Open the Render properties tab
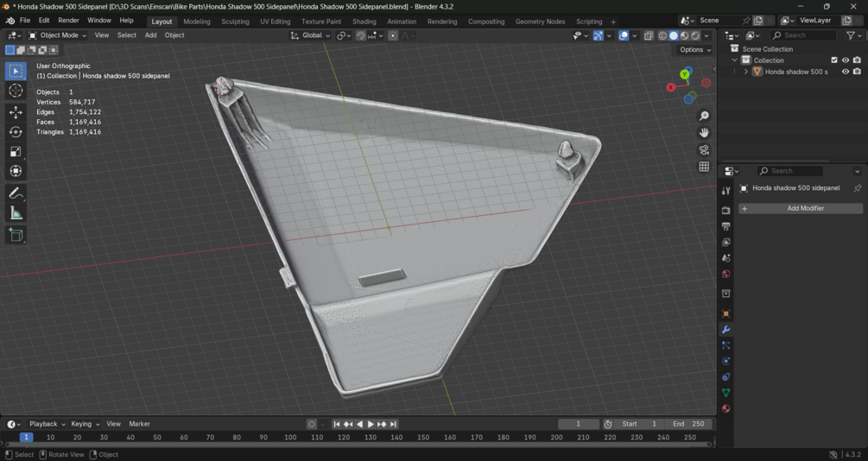Screen dimensions: 868x461 coord(725,211)
